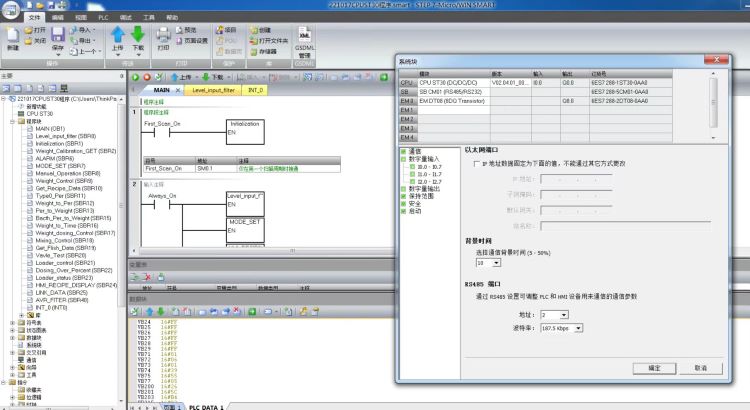
Task: Click the Save (保存) floppy disk icon
Action: click(x=58, y=37)
